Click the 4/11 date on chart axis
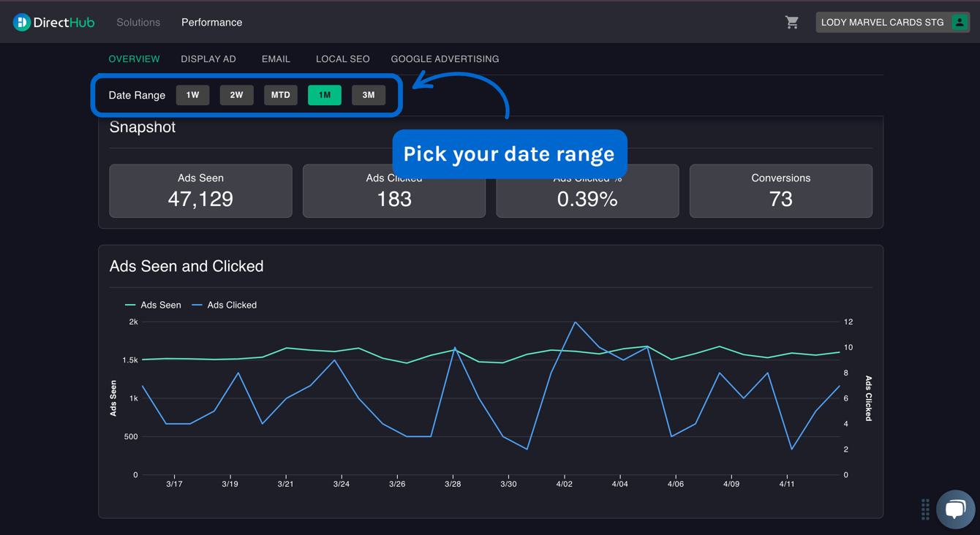 pos(787,484)
